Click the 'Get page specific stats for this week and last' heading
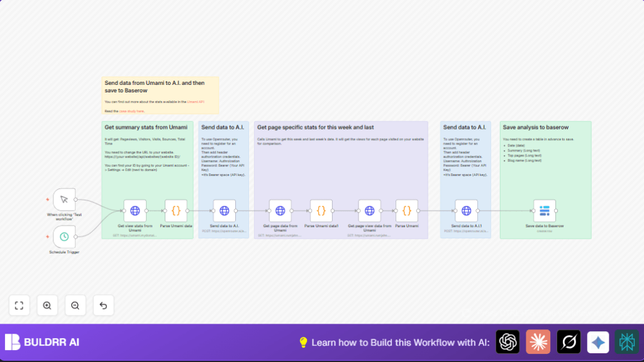The width and height of the screenshot is (644, 362). click(316, 127)
